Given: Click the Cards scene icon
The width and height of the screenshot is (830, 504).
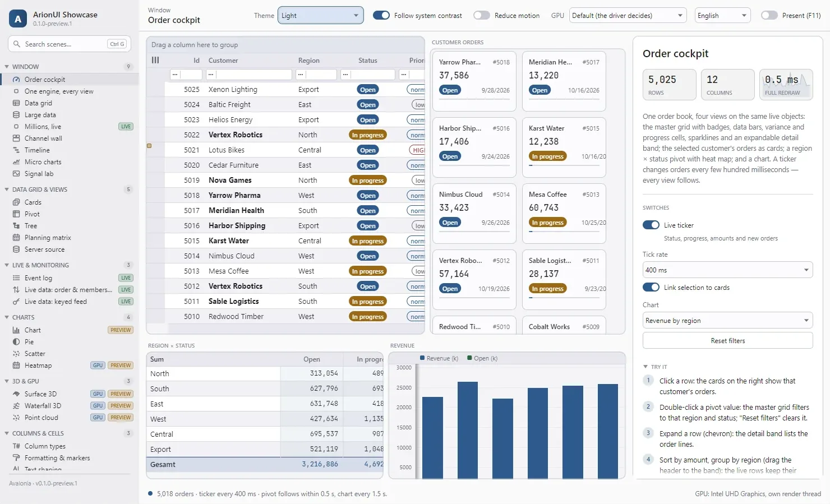Looking at the screenshot, I should click(16, 202).
